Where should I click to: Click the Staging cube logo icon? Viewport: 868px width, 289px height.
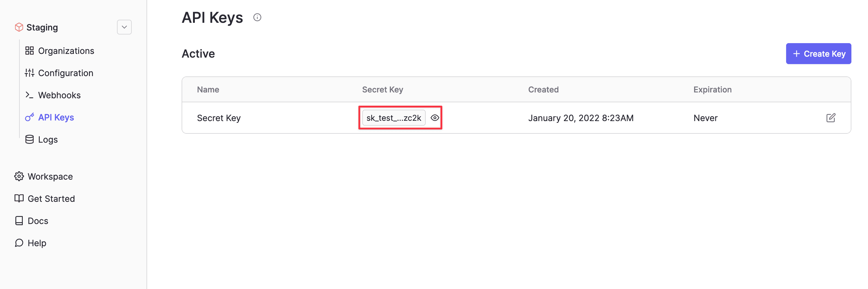click(x=19, y=27)
